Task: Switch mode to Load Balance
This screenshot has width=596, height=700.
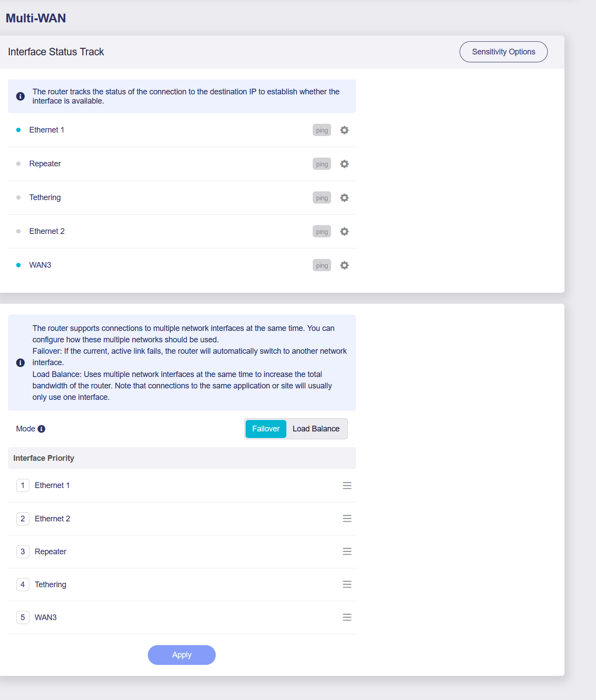Action: [316, 429]
